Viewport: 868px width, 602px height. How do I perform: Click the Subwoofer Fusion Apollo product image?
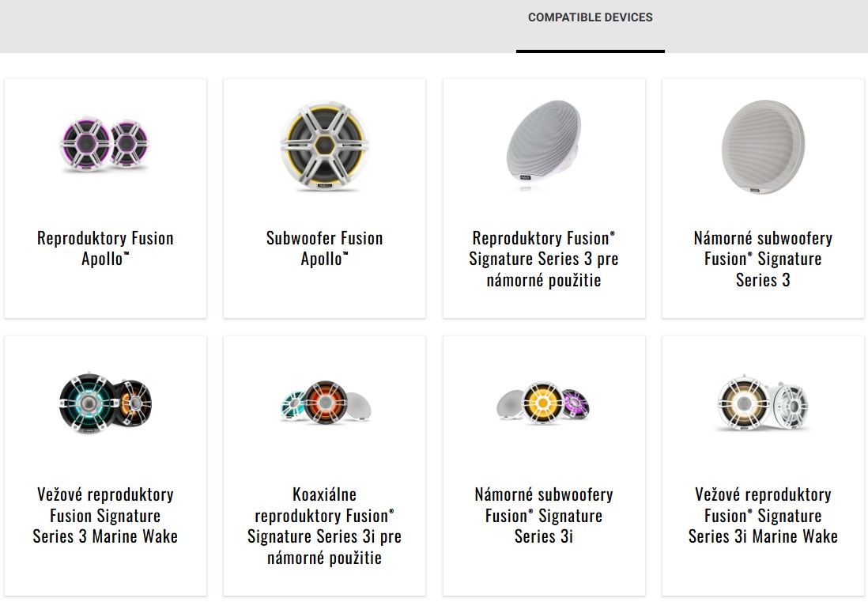click(324, 147)
